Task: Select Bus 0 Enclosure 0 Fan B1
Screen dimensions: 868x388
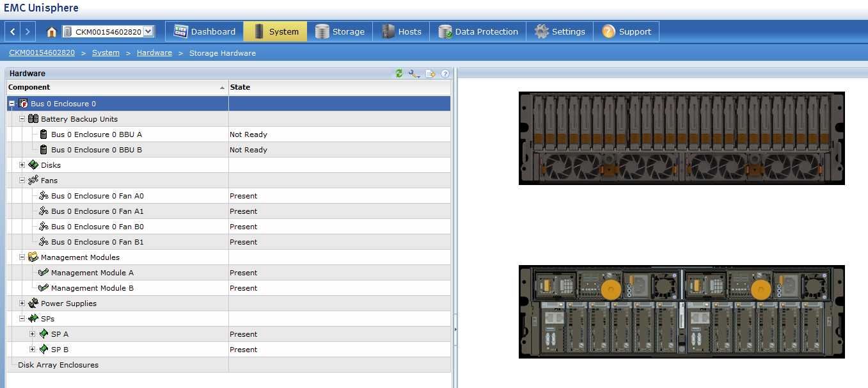Action: [x=97, y=242]
